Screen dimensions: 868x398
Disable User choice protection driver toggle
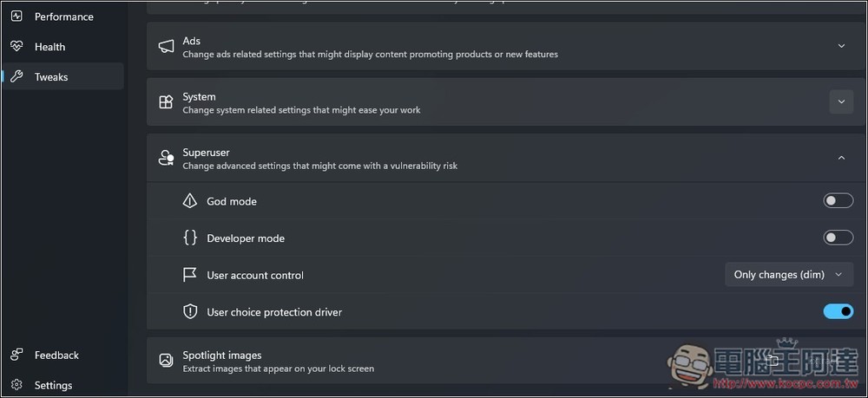coord(838,312)
